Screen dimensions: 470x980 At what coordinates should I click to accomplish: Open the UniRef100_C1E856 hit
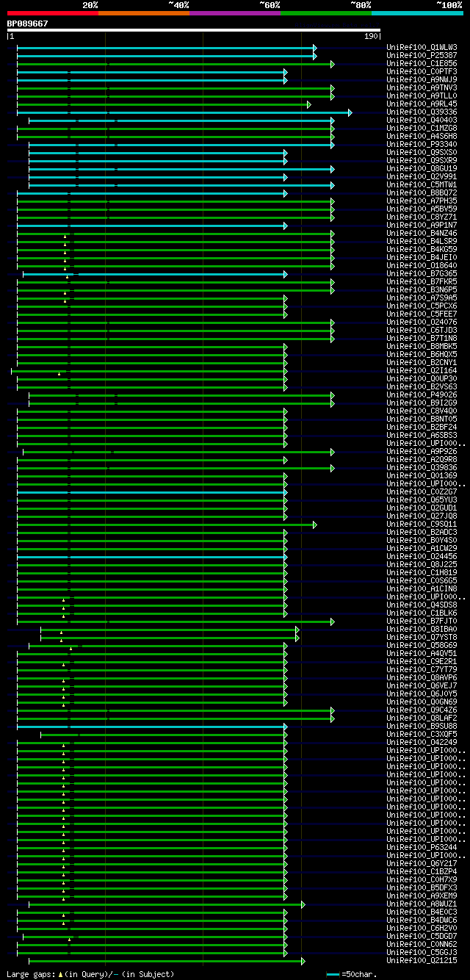422,63
